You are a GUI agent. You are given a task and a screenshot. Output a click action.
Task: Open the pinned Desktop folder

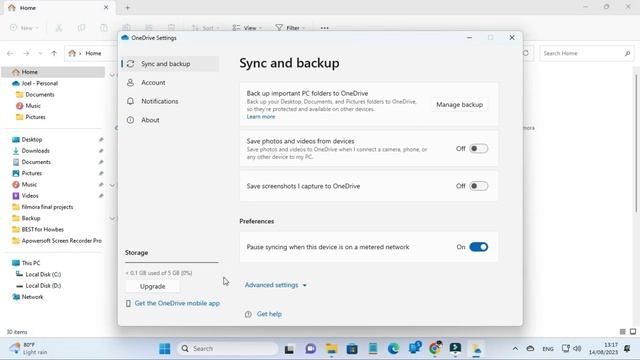coord(31,140)
